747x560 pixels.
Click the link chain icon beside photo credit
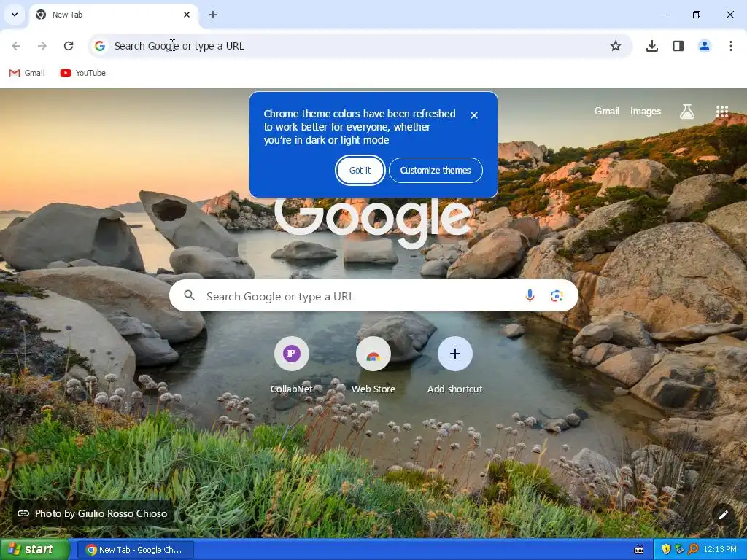click(x=23, y=513)
